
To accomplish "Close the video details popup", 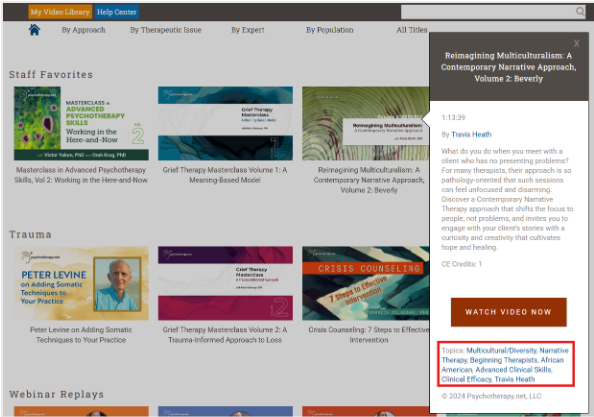I will pos(576,43).
